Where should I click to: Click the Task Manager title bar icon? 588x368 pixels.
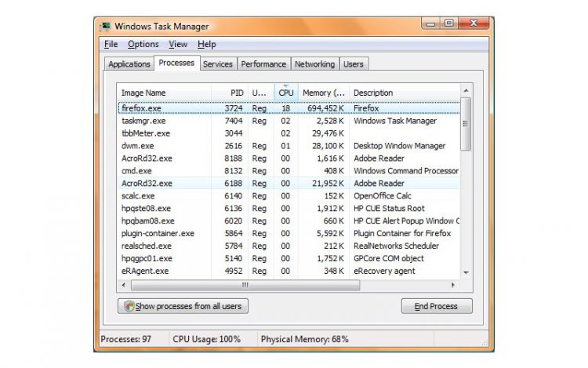tap(106, 26)
